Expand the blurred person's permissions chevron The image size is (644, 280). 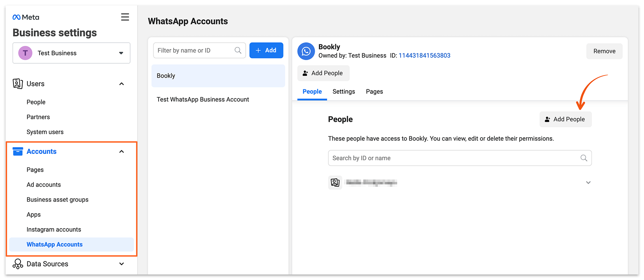pyautogui.click(x=588, y=182)
